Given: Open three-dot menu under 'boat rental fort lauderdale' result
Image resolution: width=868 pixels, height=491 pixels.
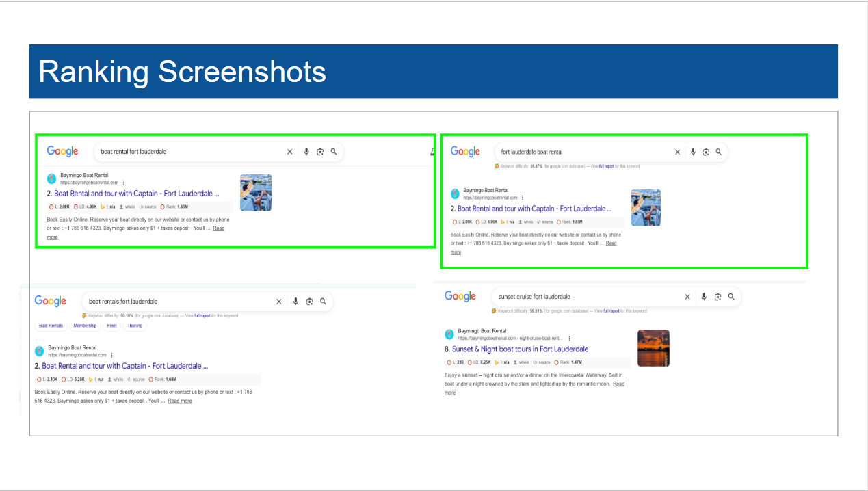Looking at the screenshot, I should coord(123,183).
